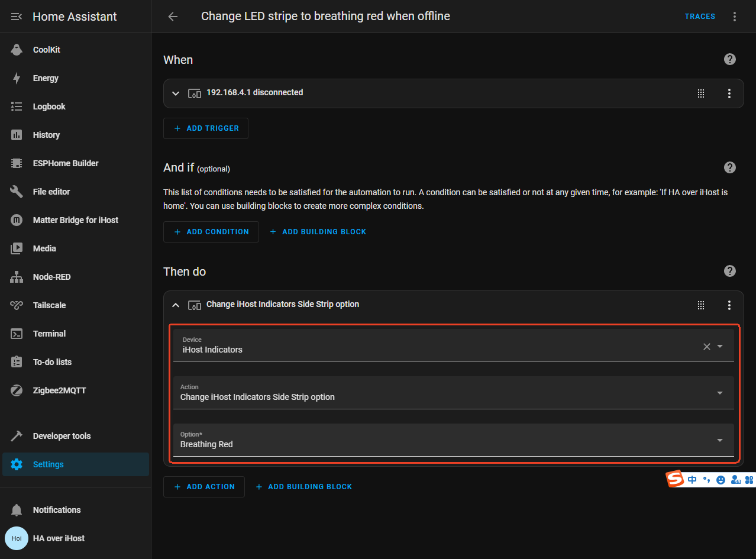Screen dimensions: 756x559
Task: Open the Zigbee2MQTT panel
Action: pos(76,390)
